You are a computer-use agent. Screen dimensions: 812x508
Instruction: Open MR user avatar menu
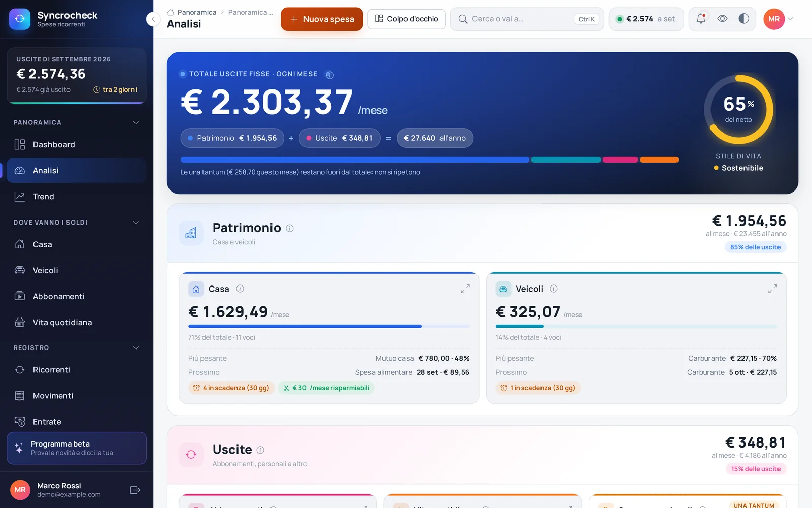pyautogui.click(x=778, y=19)
